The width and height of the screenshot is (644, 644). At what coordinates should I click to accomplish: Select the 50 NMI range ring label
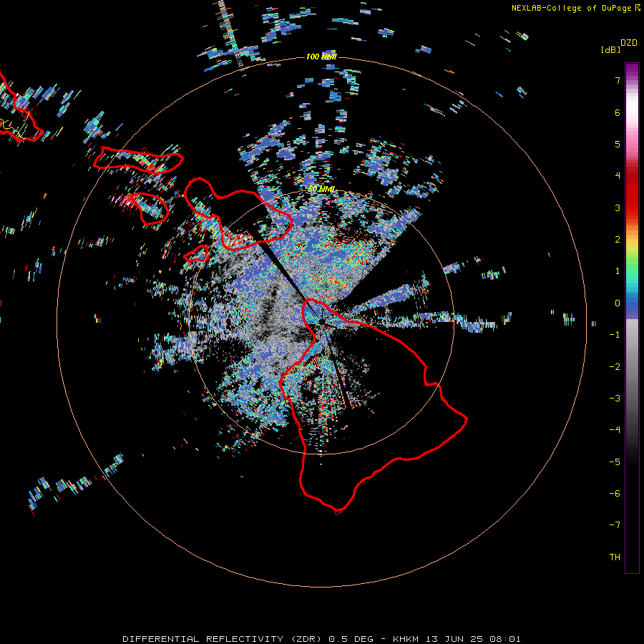[321, 189]
